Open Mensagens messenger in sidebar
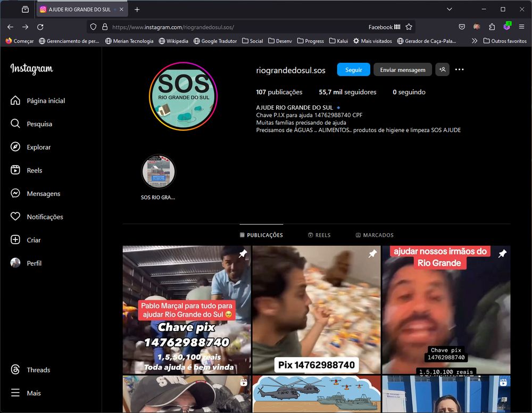 [35, 193]
